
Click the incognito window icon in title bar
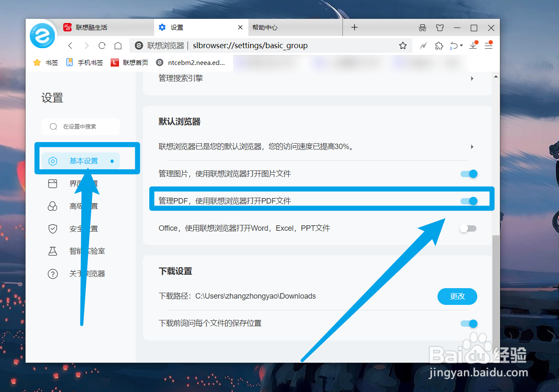(422, 28)
